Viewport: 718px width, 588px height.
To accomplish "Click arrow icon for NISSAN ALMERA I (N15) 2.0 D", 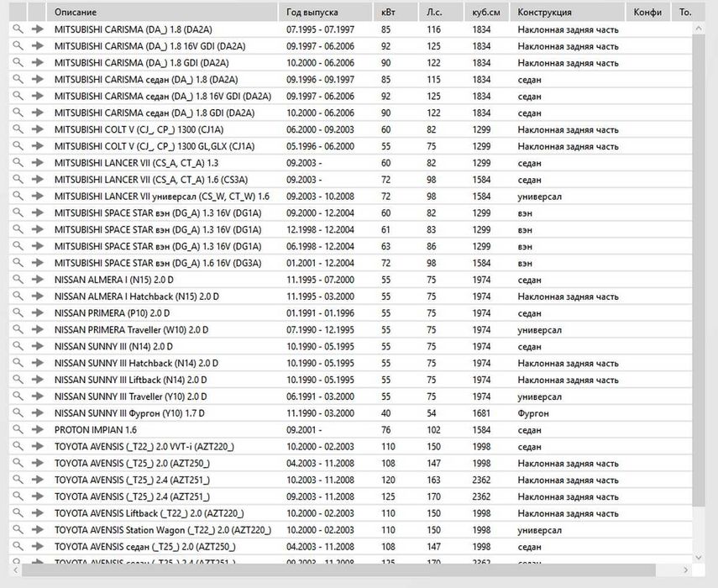I will pyautogui.click(x=38, y=280).
